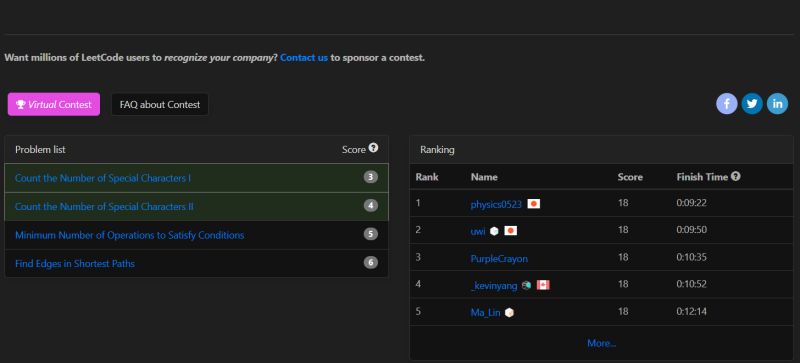
Task: Share contest on Twitter icon
Action: pyautogui.click(x=752, y=104)
